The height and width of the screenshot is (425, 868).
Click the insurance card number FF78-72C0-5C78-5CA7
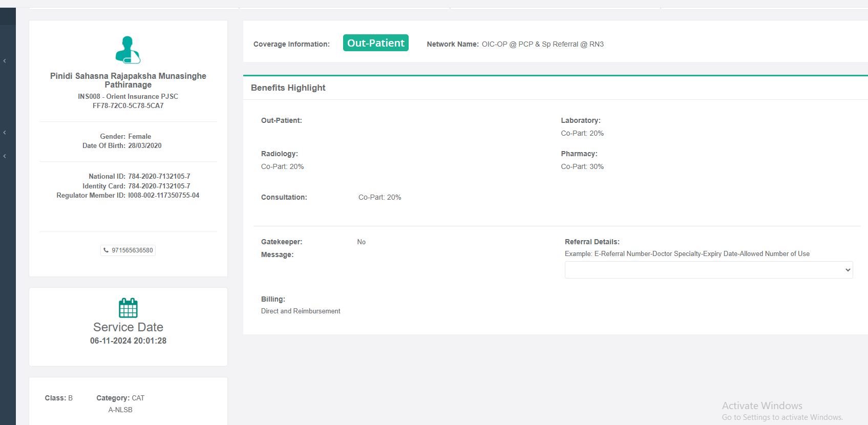(128, 105)
